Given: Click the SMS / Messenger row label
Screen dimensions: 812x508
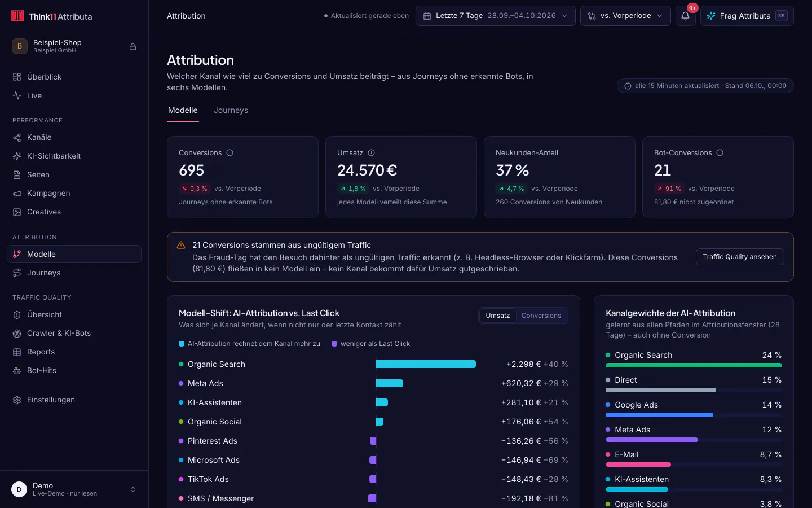Looking at the screenshot, I should 220,498.
